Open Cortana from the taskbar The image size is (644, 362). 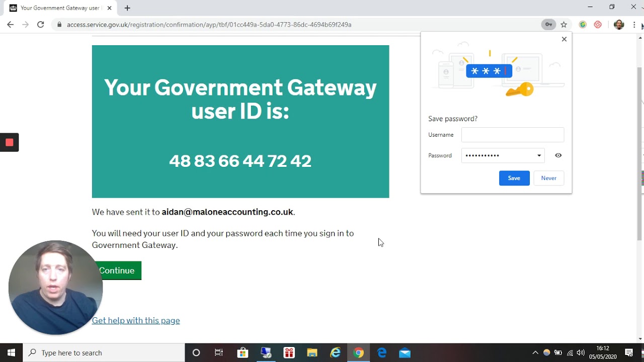click(196, 352)
